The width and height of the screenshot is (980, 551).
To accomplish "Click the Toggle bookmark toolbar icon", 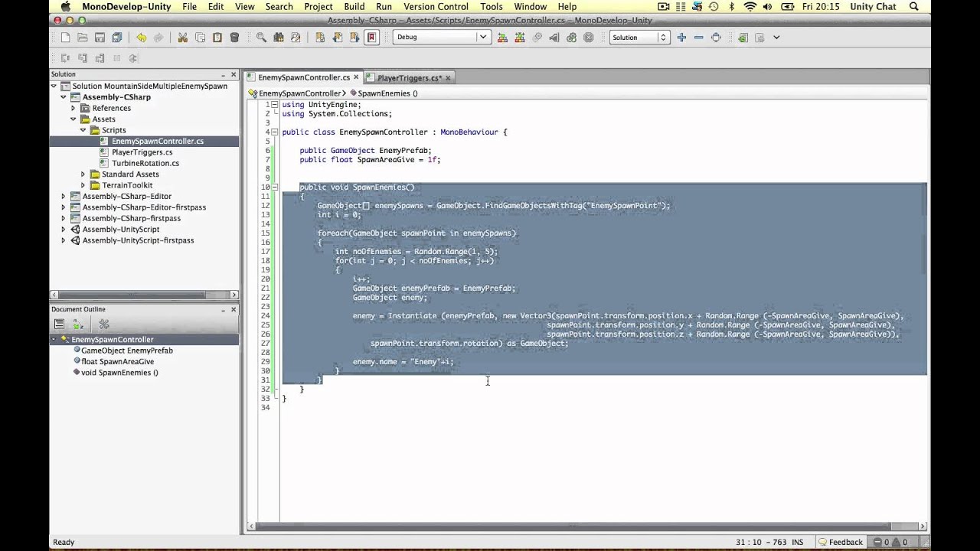I will point(372,37).
